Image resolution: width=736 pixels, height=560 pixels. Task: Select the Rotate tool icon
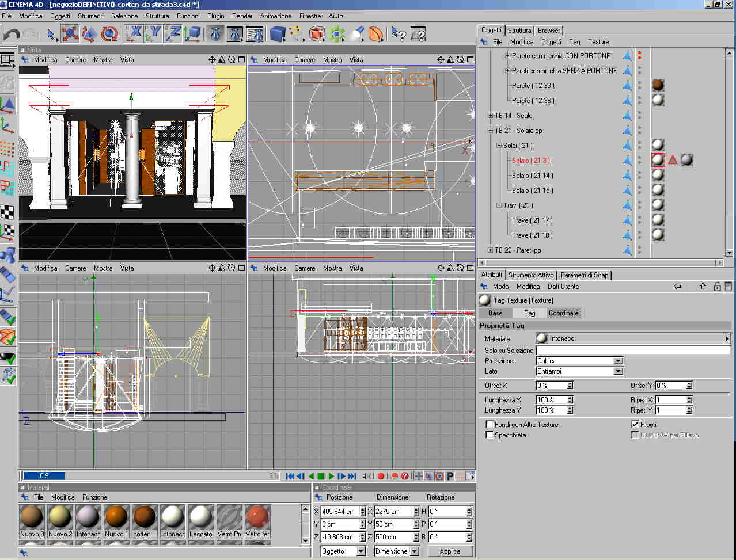tap(109, 34)
